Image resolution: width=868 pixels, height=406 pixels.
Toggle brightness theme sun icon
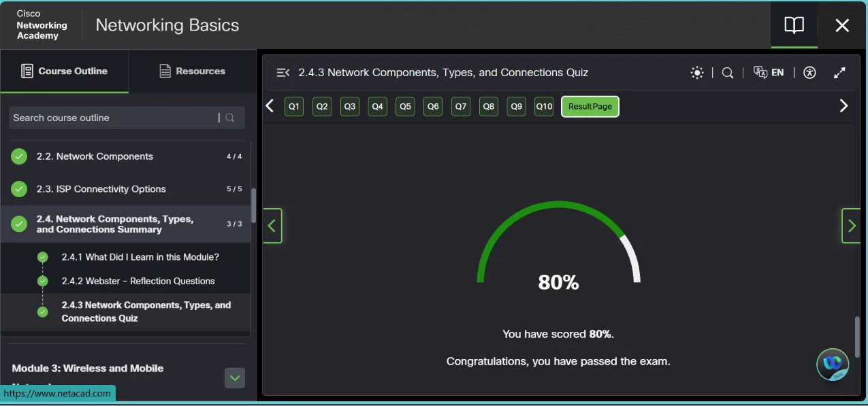click(696, 73)
